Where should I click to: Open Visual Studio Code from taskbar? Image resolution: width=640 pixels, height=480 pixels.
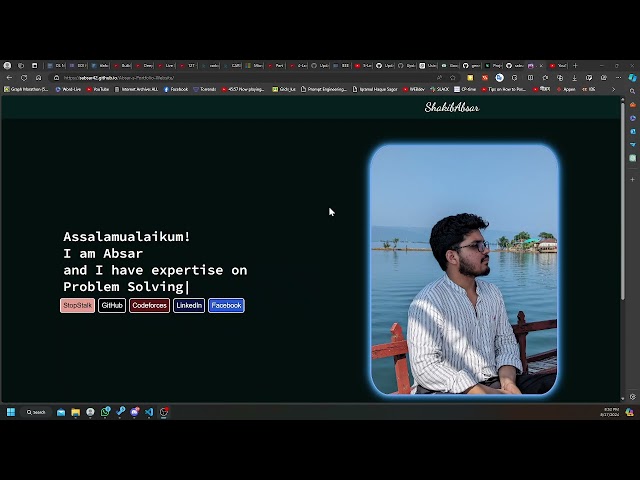(x=149, y=412)
